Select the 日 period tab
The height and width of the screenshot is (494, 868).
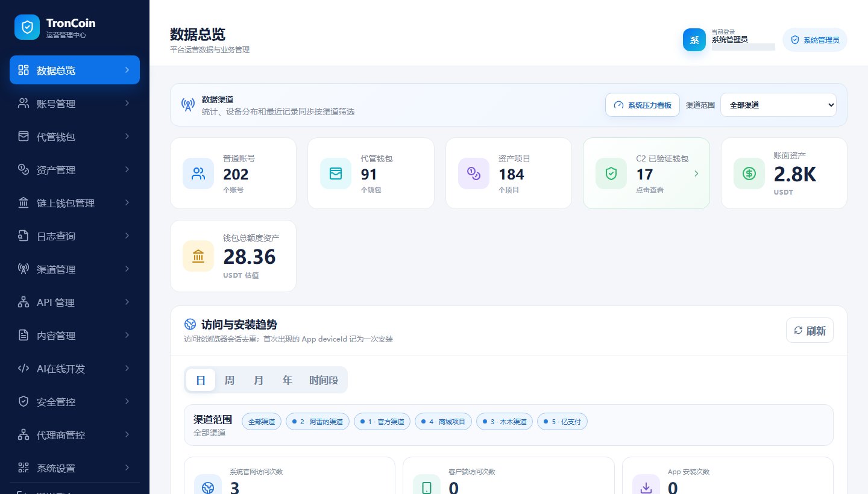coord(201,380)
